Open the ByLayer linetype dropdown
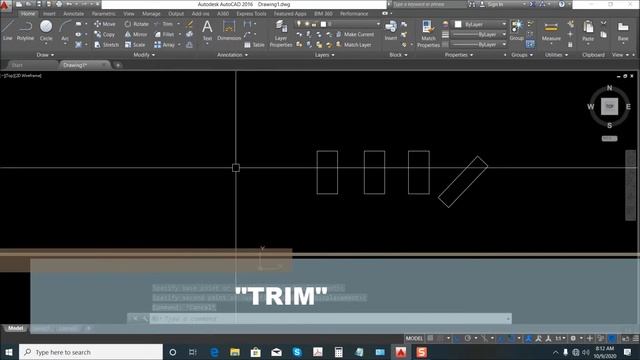This screenshot has height=360, width=640. pos(480,44)
